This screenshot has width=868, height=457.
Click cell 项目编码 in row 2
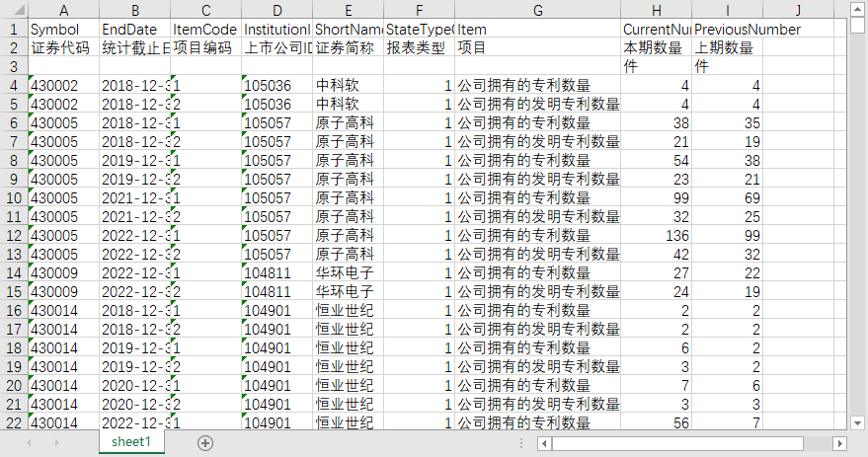(206, 47)
